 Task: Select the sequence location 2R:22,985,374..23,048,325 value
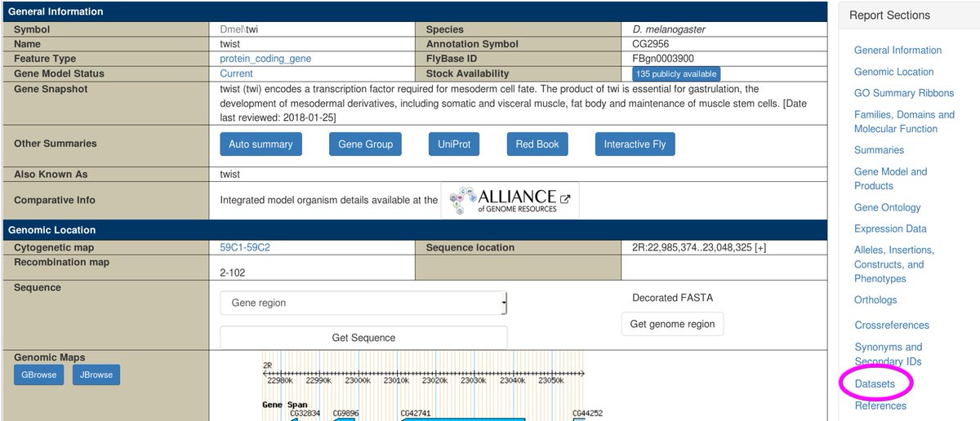point(699,247)
